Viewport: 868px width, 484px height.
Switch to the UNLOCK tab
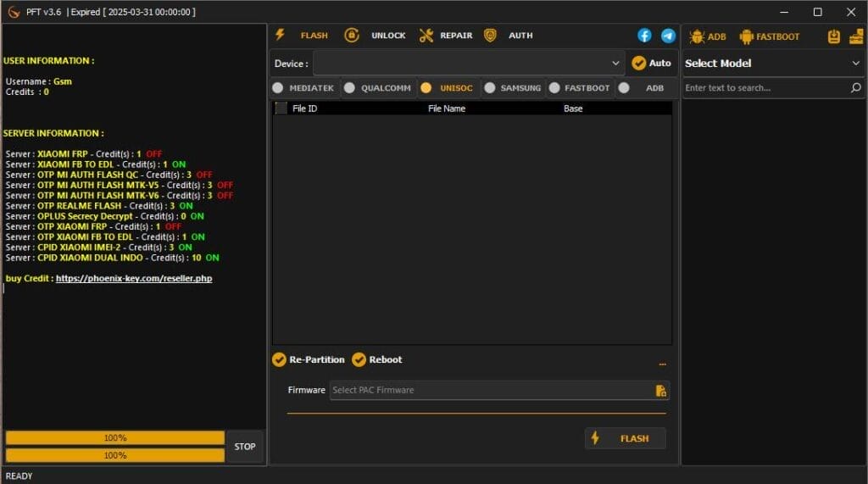click(x=375, y=36)
